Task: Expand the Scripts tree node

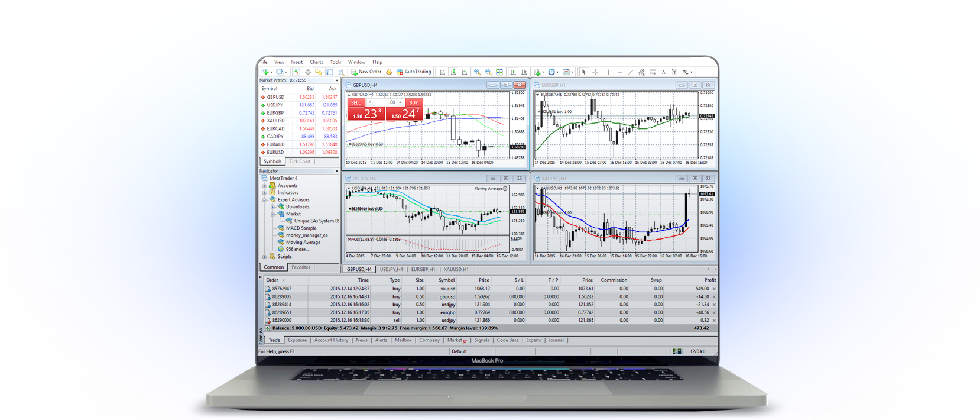Action: [x=265, y=257]
